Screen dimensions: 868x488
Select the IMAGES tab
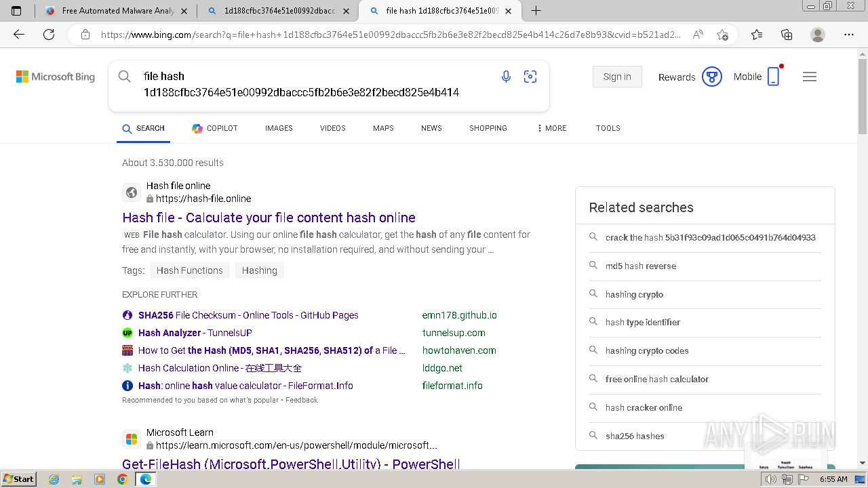(279, 128)
